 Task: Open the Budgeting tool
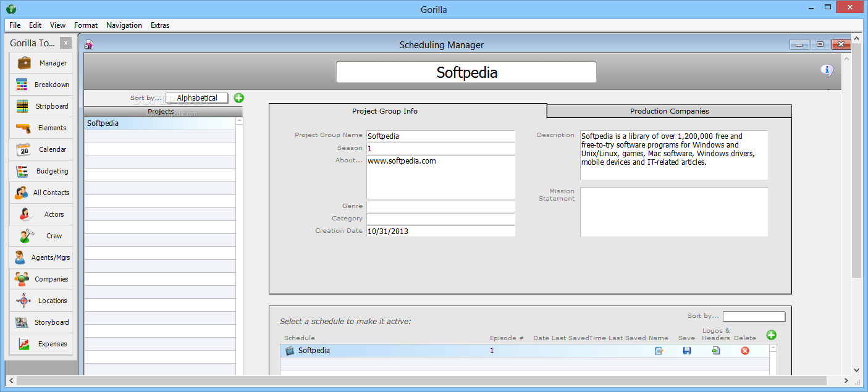pyautogui.click(x=41, y=171)
